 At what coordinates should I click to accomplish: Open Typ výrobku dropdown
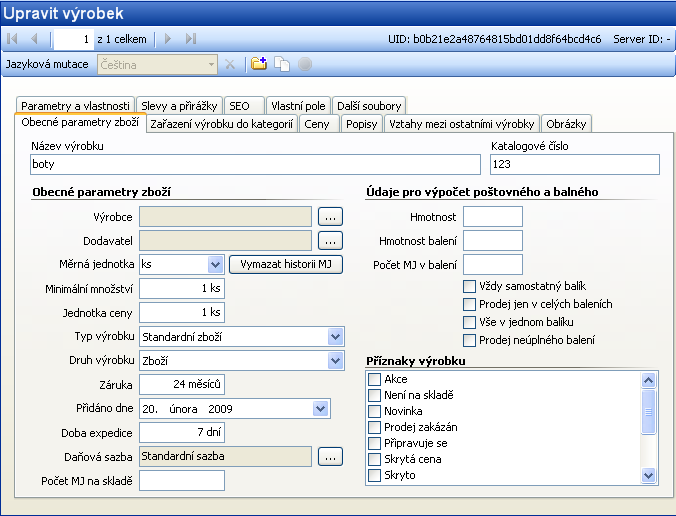[x=335, y=337]
